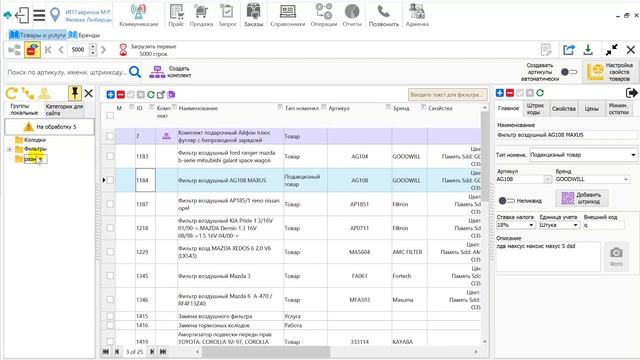This screenshot has height=360, width=640.
Task: Click the collapse arrows icon
Action: (x=611, y=50)
